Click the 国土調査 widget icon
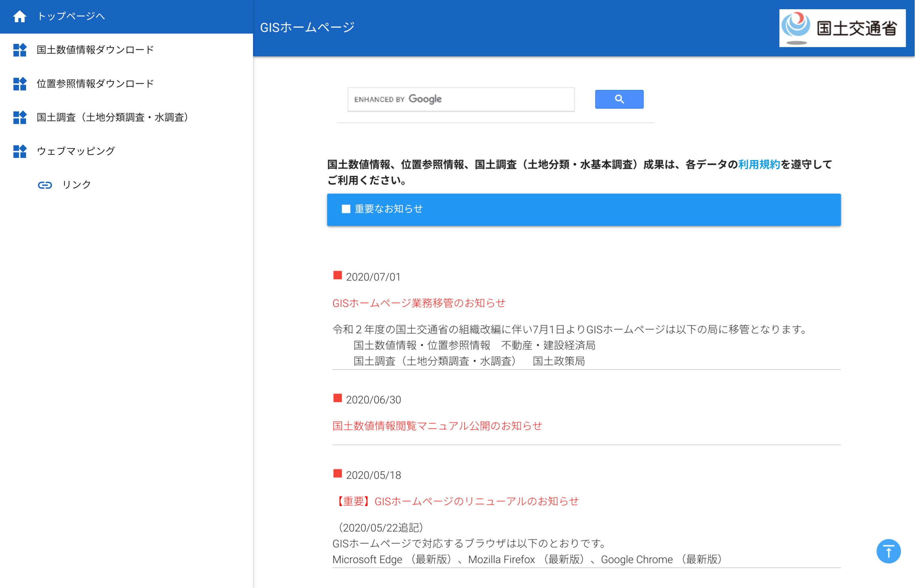 pyautogui.click(x=19, y=117)
